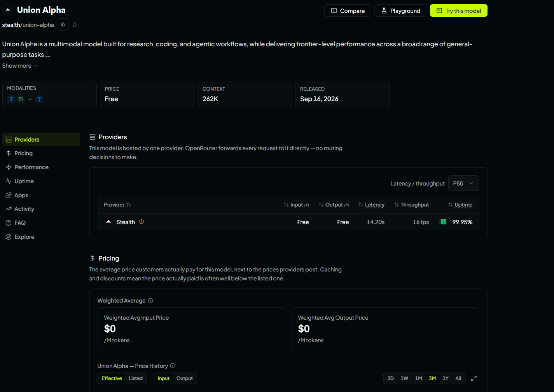Viewport: 554px width, 392px height.
Task: Open Explore in the sidebar
Action: tap(41, 237)
